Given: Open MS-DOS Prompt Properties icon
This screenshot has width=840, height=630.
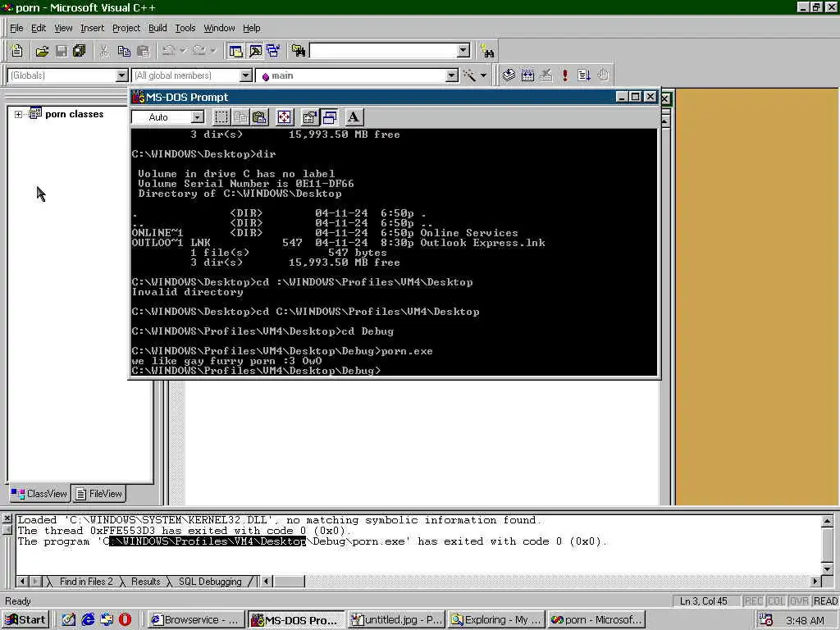Looking at the screenshot, I should pos(309,116).
